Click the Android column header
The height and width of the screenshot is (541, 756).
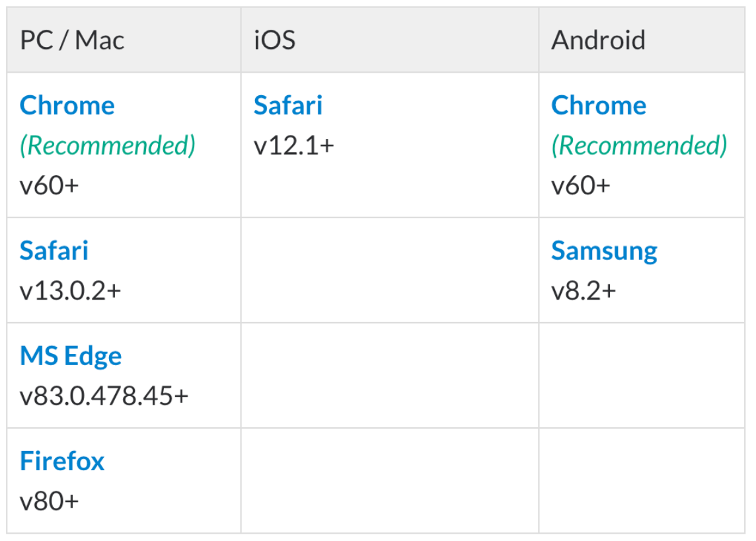[598, 40]
